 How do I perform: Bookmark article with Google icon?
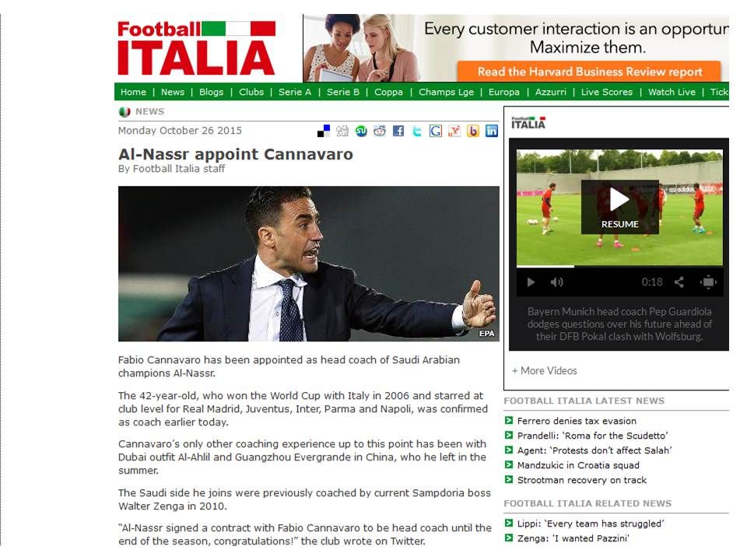click(x=436, y=131)
